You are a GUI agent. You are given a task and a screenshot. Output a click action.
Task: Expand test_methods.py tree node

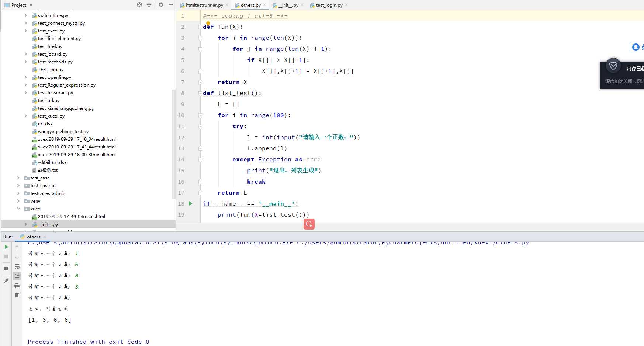pyautogui.click(x=25, y=62)
